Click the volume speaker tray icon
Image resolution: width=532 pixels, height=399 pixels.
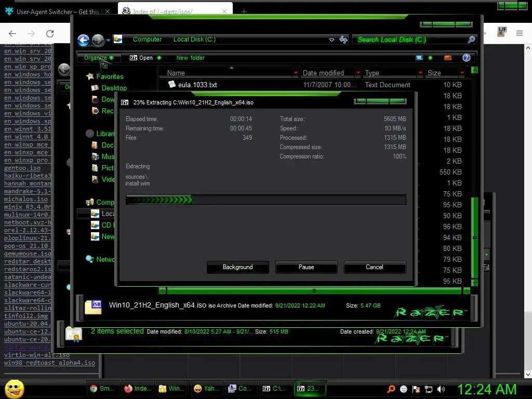point(441,389)
